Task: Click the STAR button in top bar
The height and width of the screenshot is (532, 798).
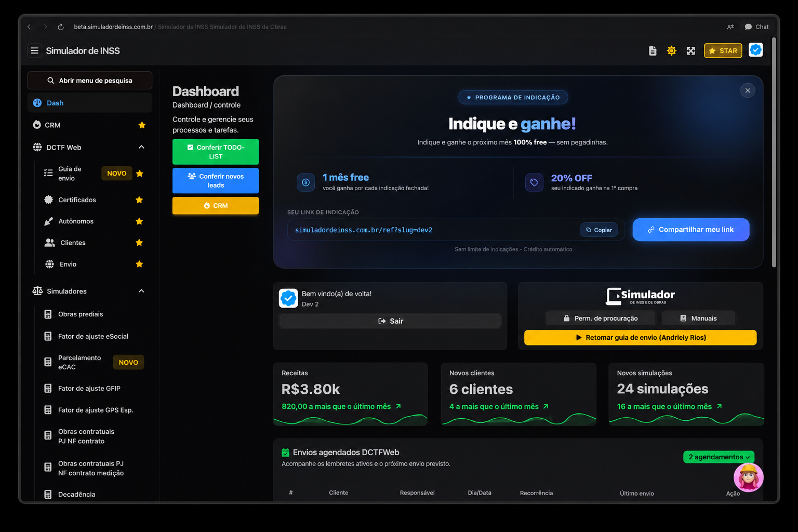Action: coord(723,50)
